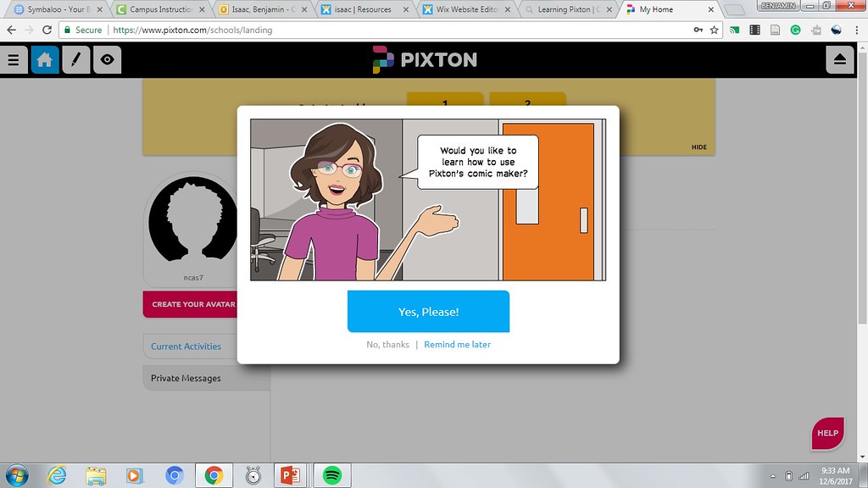Switch to the Wix Website Editor tab

point(465,11)
